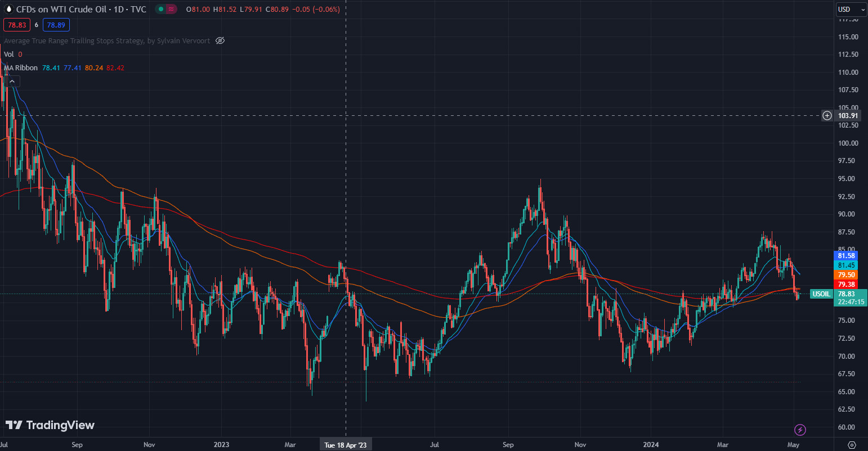
Task: Click the open price value O81.00
Action: click(x=198, y=10)
